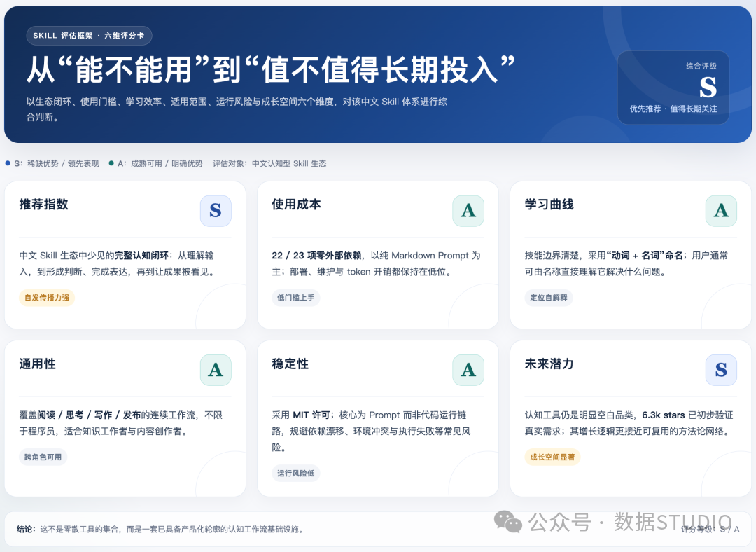Click the 稳定性 card title
756x552 pixels.
click(290, 364)
